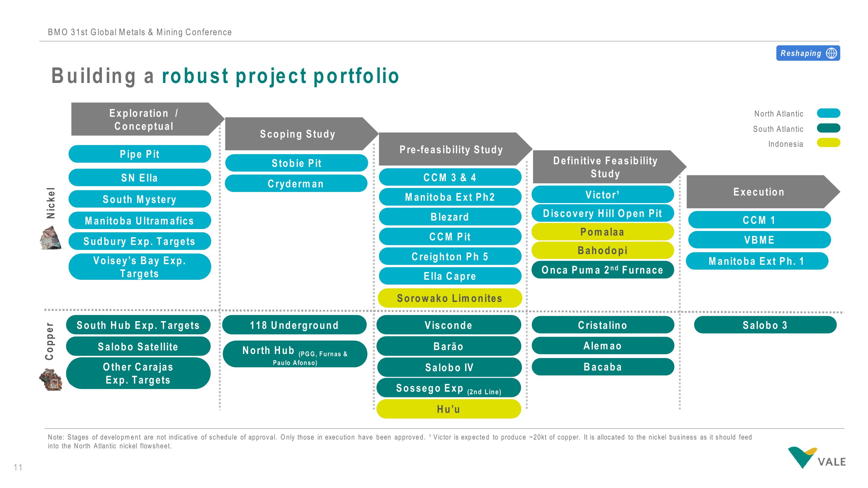The image size is (868, 488).
Task: Click the Barão pill
Action: click(449, 346)
